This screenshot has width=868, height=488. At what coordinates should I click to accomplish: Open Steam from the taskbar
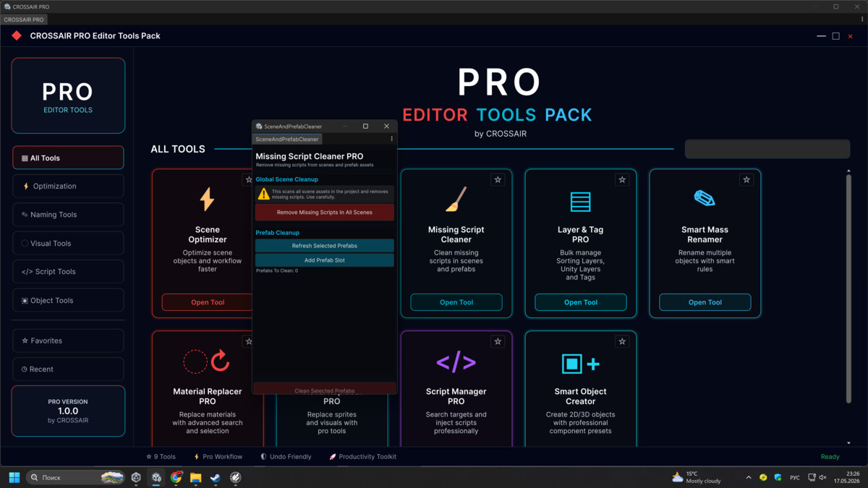coord(216,477)
